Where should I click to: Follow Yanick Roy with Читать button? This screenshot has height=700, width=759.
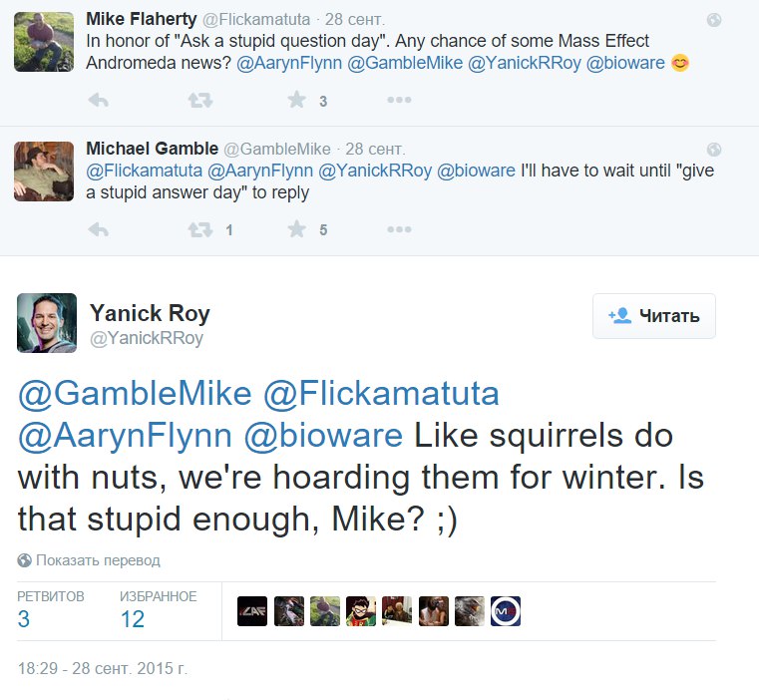point(653,316)
